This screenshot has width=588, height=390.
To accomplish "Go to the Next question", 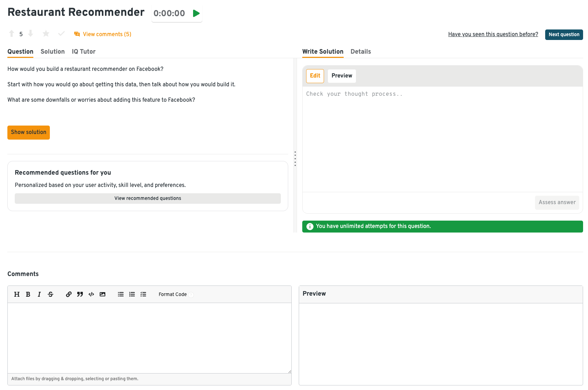I will [564, 34].
